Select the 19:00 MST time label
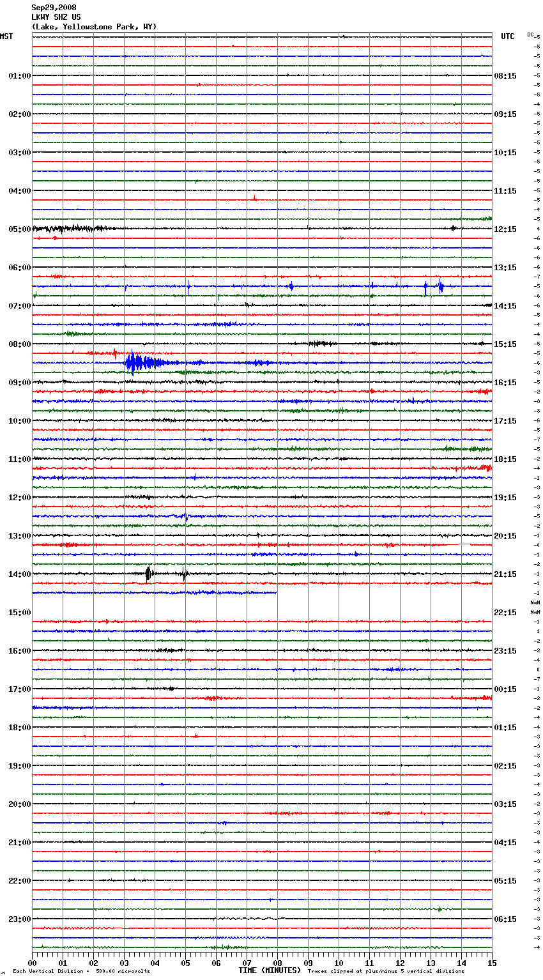This screenshot has width=543, height=980. tap(20, 766)
